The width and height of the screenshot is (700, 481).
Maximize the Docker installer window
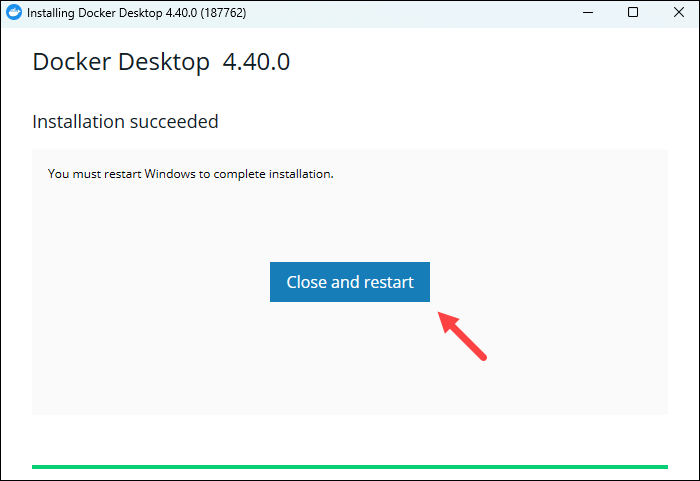(633, 13)
